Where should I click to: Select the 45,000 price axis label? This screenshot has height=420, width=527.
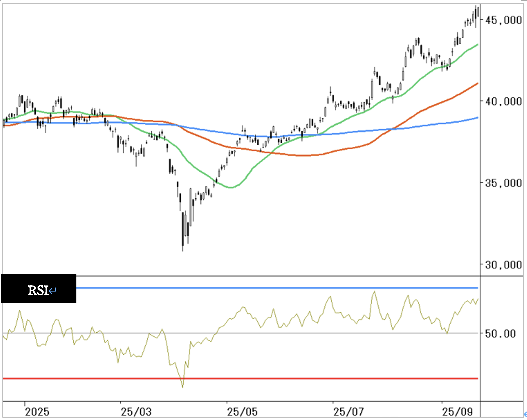[503, 20]
